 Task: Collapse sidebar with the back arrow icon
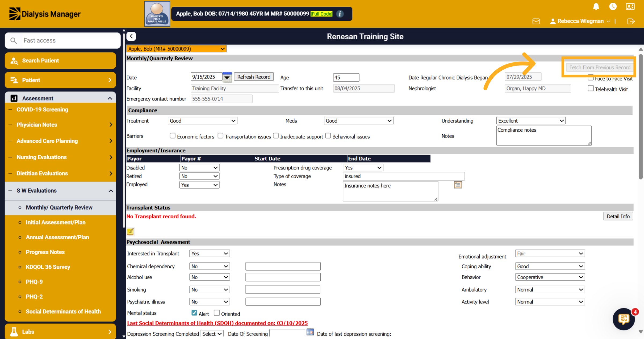(x=131, y=36)
